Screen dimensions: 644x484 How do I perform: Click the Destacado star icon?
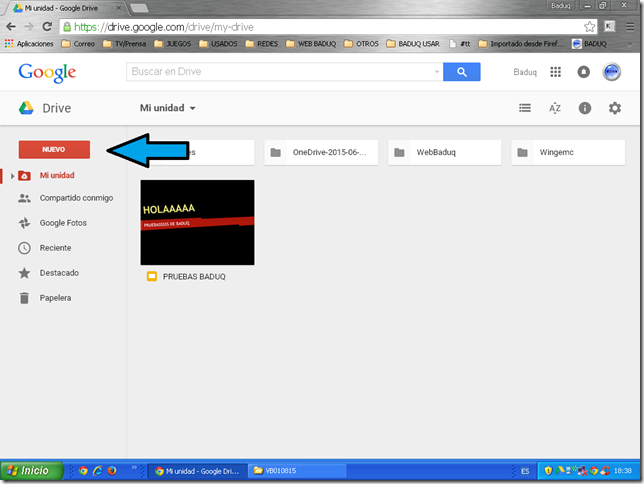point(24,273)
